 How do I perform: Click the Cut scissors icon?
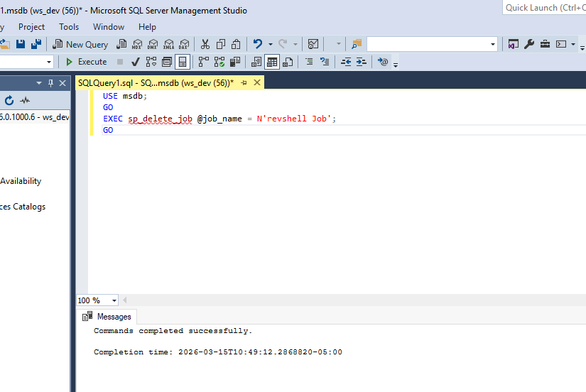tap(205, 44)
